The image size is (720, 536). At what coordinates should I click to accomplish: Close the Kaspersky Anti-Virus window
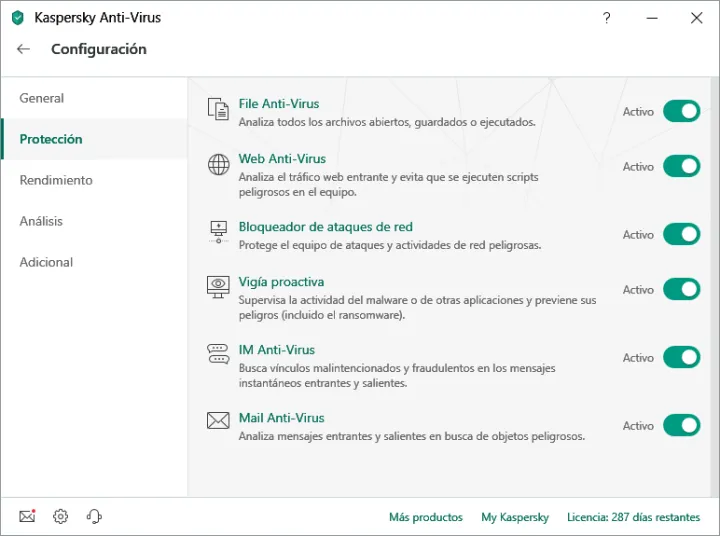pos(697,18)
